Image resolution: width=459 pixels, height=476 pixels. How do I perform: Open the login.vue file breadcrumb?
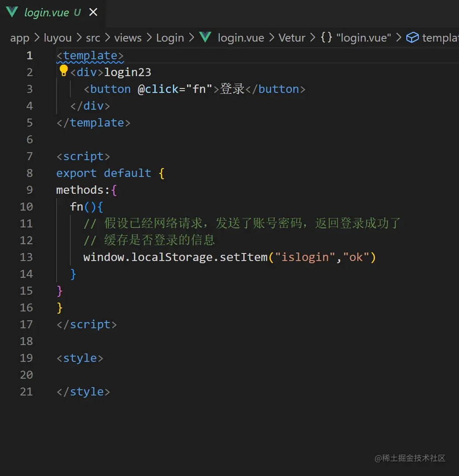coord(241,38)
